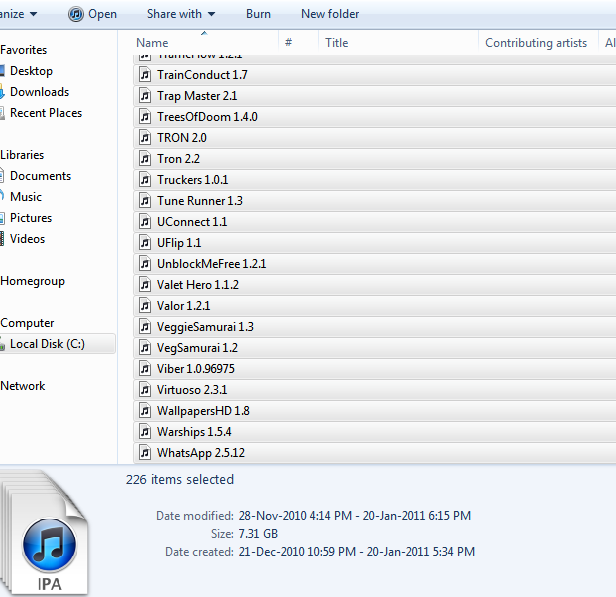Image resolution: width=616 pixels, height=597 pixels.
Task: Select the file name TRON 2.0
Action: point(182,138)
